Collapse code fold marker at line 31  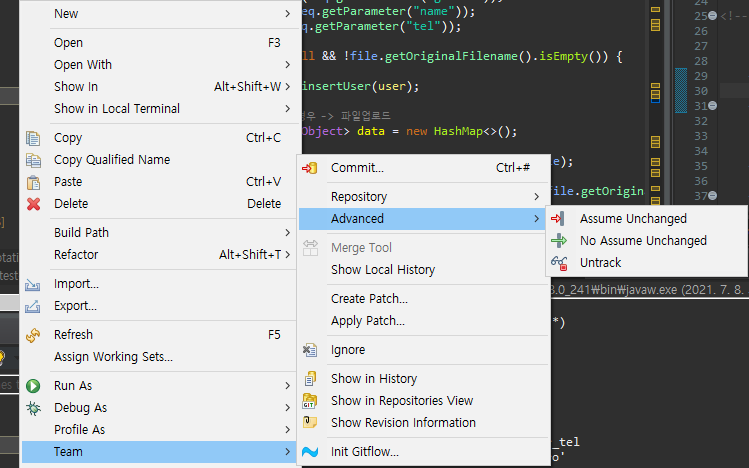tap(712, 106)
